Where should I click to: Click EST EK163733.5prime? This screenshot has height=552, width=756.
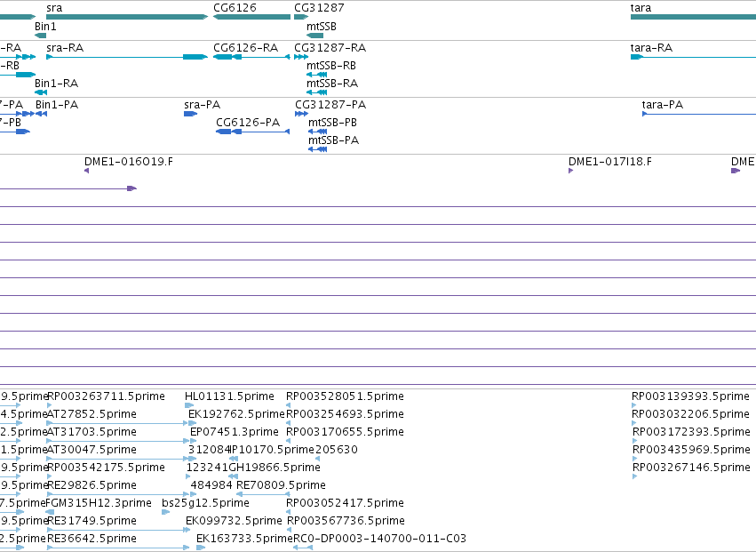click(244, 539)
